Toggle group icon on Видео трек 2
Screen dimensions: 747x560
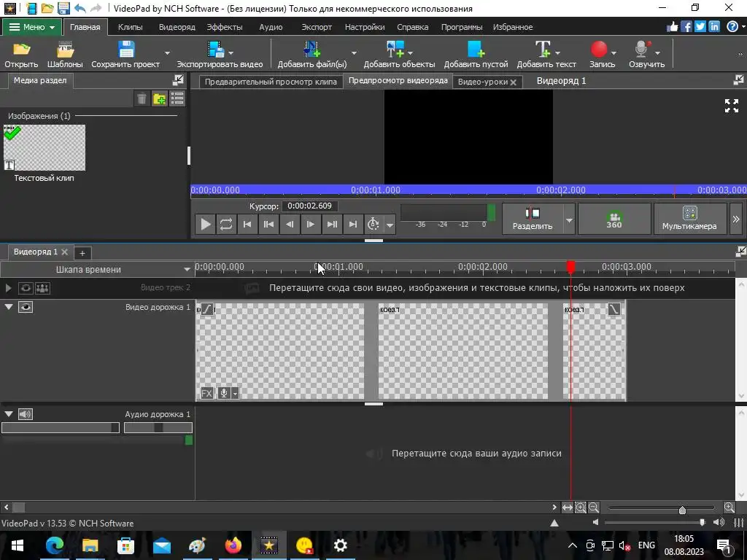pyautogui.click(x=42, y=288)
